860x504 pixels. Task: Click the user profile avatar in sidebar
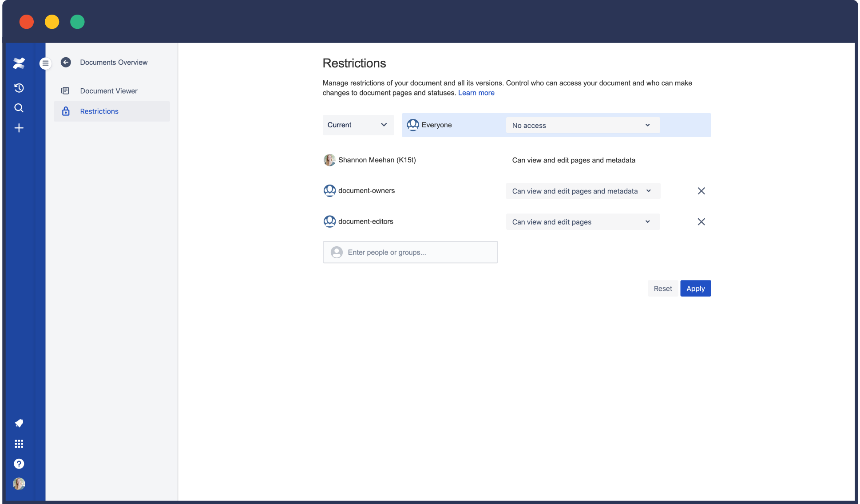click(19, 484)
